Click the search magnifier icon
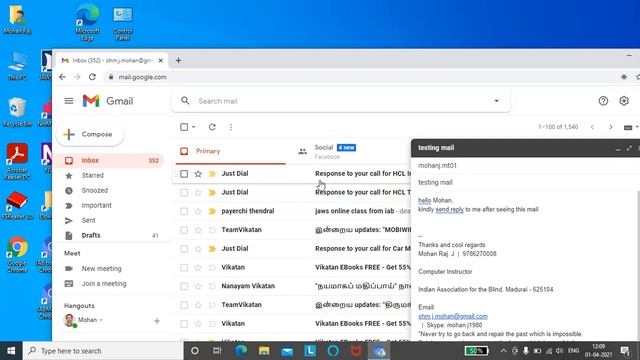 pos(185,100)
